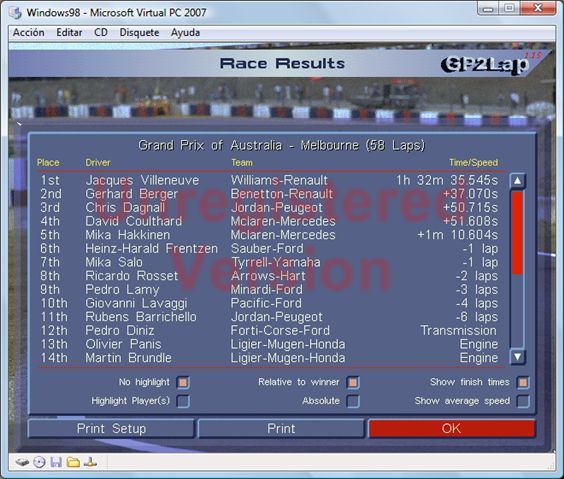Click the network adapter status icon
Viewport: 564px width, 479px height.
[x=90, y=462]
